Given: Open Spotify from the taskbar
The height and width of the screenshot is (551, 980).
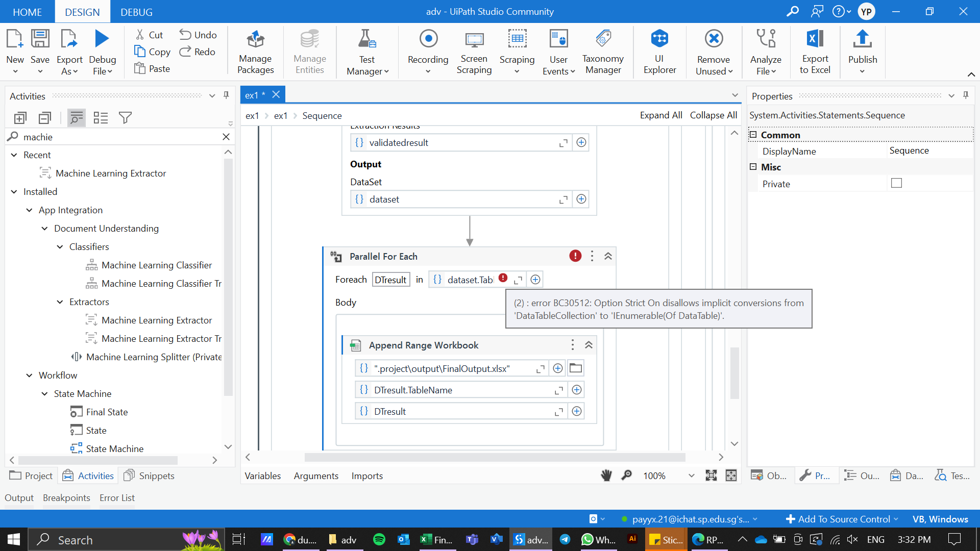Looking at the screenshot, I should 379,539.
